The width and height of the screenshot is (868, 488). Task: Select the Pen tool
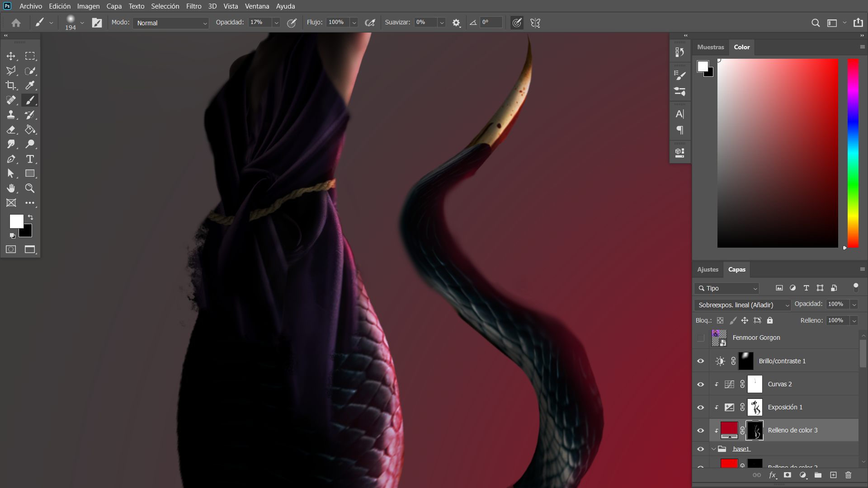[11, 159]
